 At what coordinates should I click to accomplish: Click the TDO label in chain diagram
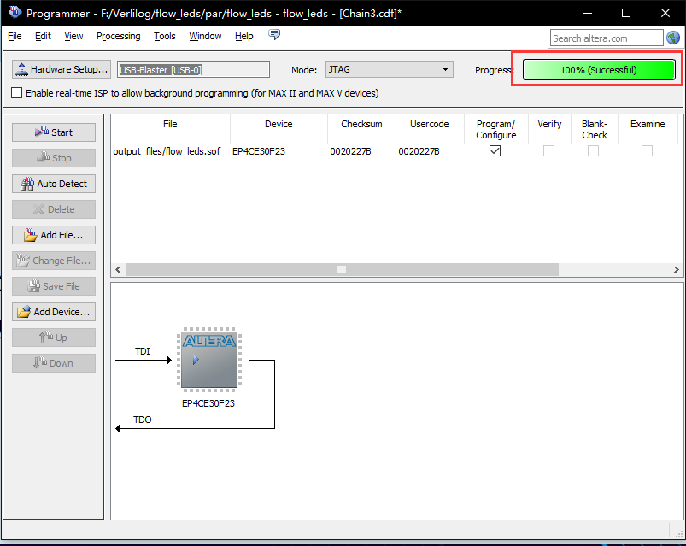[142, 420]
